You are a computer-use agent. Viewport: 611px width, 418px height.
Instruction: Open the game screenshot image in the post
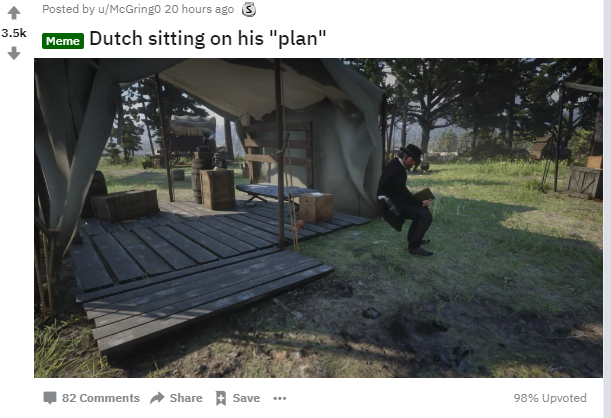(318, 218)
